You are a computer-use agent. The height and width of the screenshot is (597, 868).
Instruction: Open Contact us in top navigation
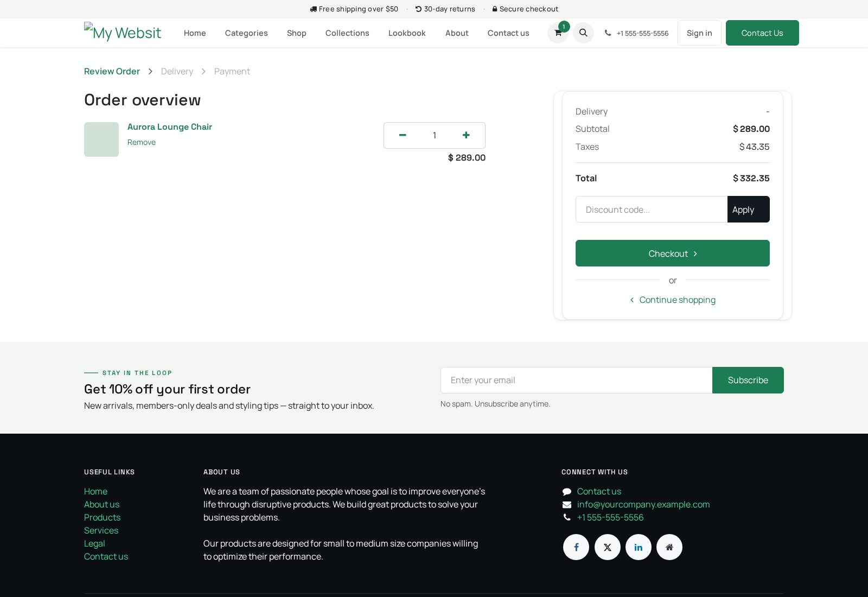(508, 33)
